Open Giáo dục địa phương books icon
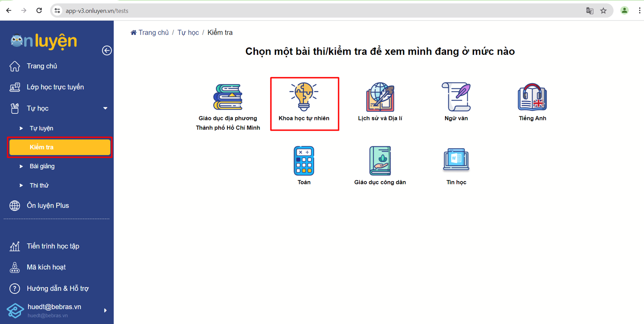Screen dimensions: 644x324 [228, 97]
